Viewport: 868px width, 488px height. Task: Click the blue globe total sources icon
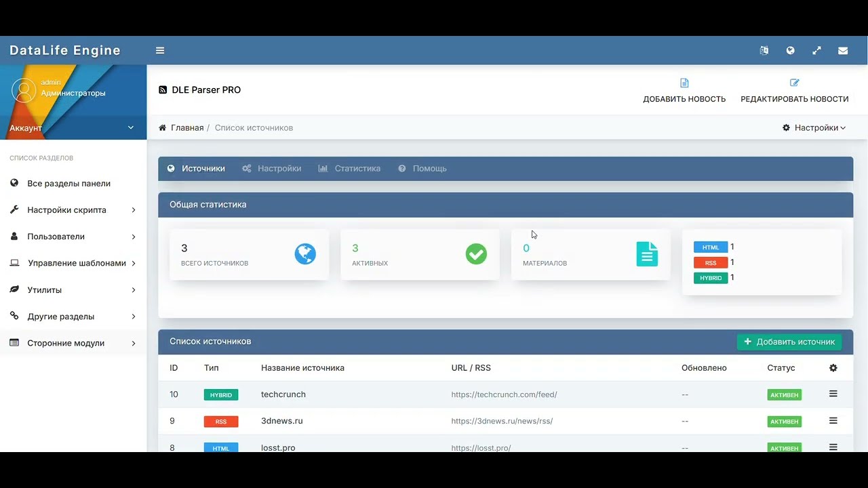pos(305,254)
